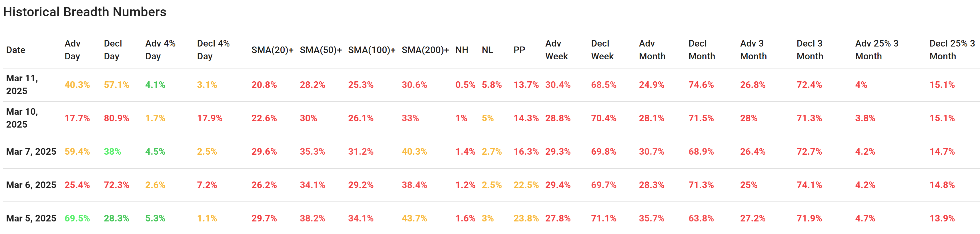Screen dimensions: 980x234
Task: Select the Decl 3 Month column header
Action: click(810, 50)
